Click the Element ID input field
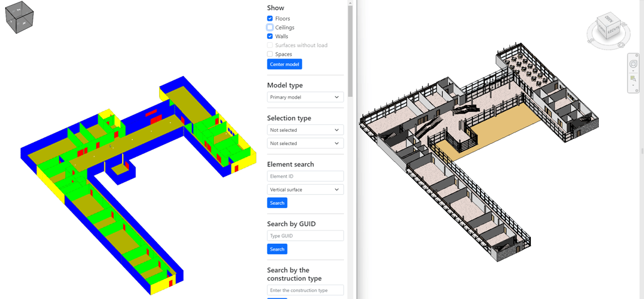This screenshot has height=299, width=644. (x=305, y=177)
